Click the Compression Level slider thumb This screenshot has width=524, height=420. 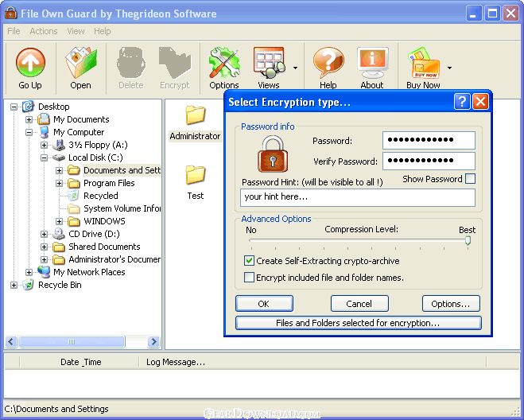468,240
